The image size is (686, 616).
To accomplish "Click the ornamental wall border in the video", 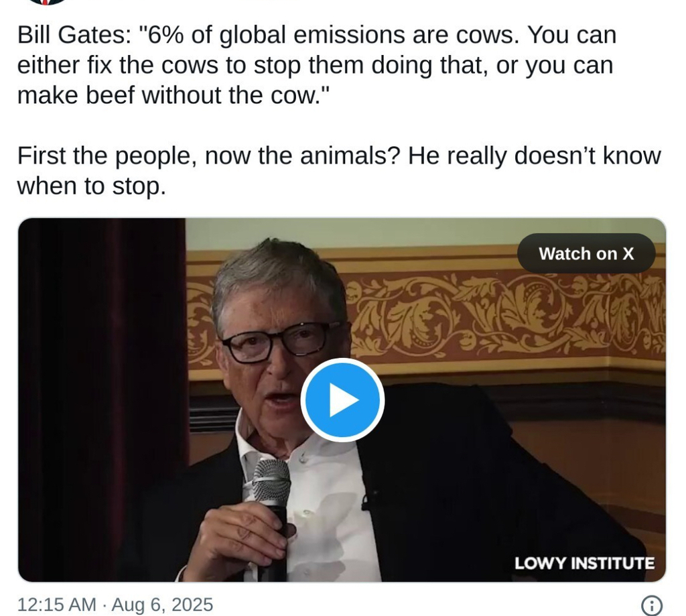I will pyautogui.click(x=509, y=315).
